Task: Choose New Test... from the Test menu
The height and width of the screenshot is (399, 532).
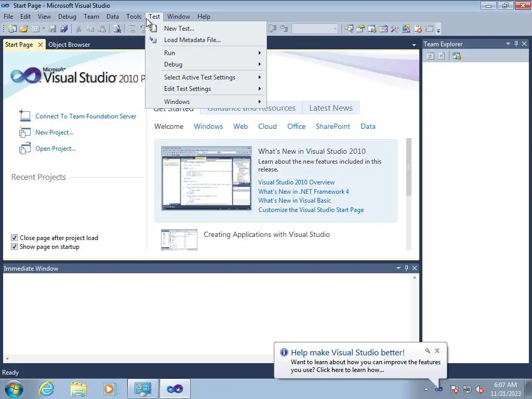Action: coord(206,29)
